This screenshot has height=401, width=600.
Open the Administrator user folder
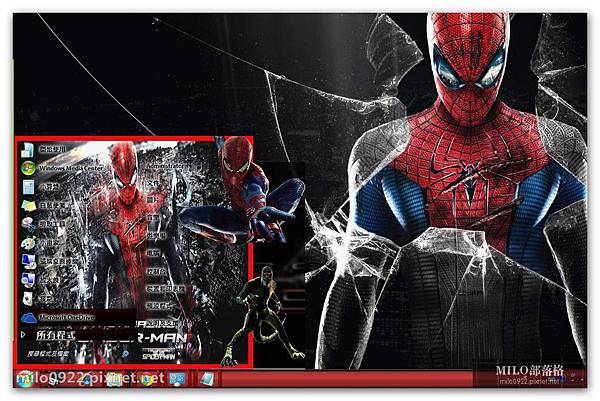point(165,166)
